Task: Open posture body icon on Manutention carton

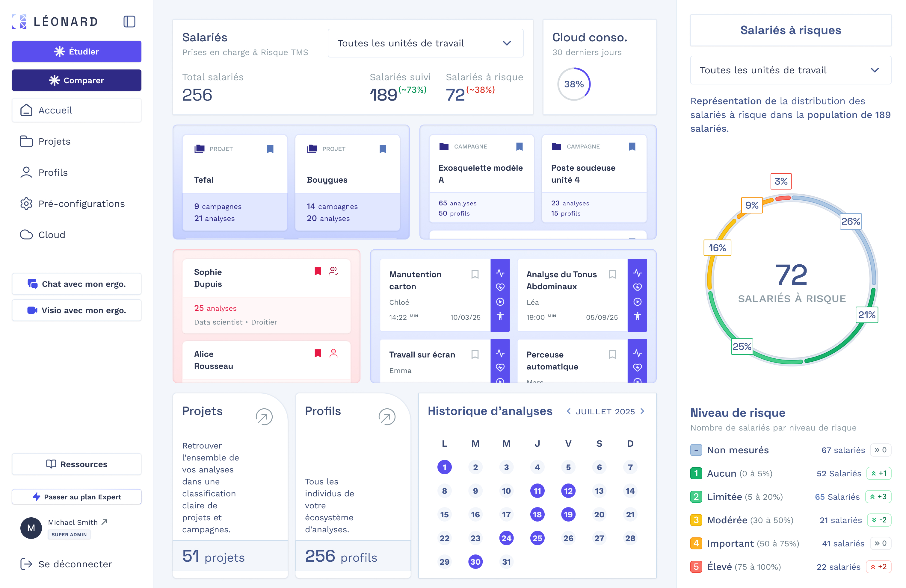Action: tap(500, 316)
